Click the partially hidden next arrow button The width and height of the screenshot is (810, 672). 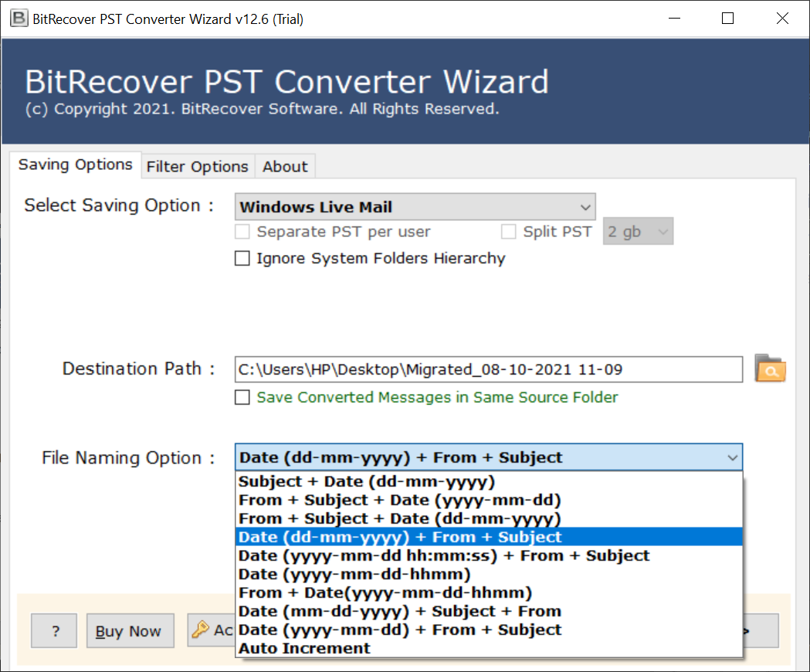coord(761,630)
